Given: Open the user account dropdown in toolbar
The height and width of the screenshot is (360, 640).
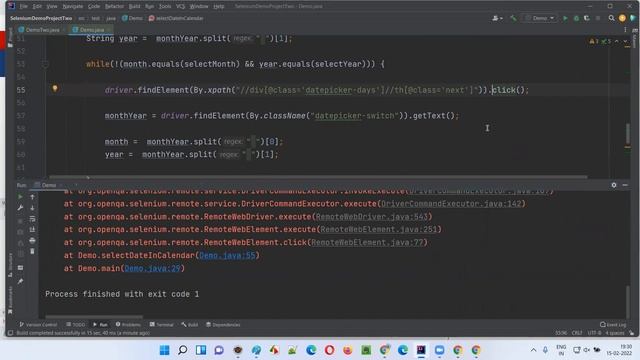Looking at the screenshot, I should (497, 18).
